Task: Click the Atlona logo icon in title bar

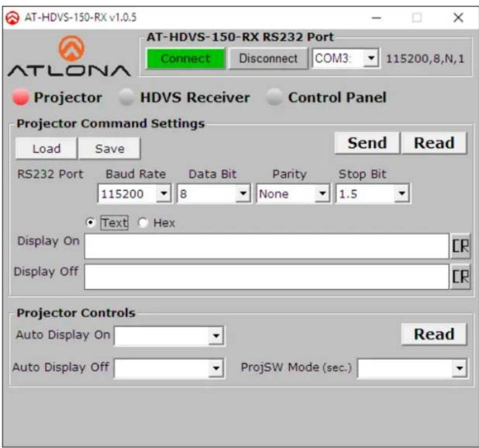Action: coord(12,18)
